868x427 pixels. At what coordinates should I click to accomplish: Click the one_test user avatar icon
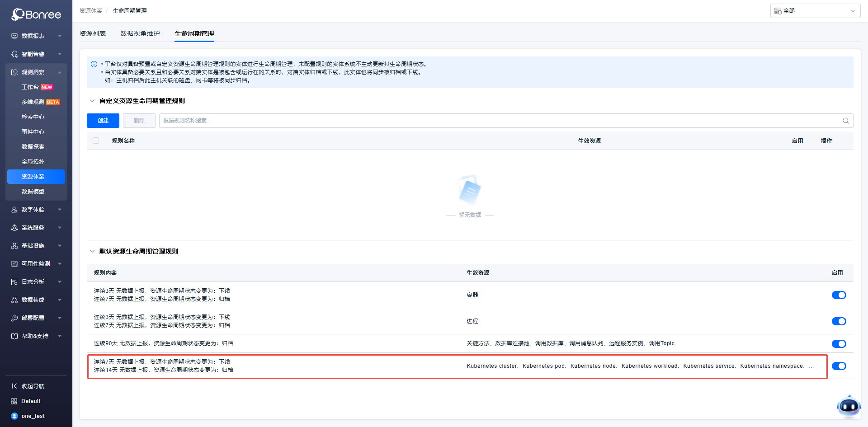(x=14, y=416)
